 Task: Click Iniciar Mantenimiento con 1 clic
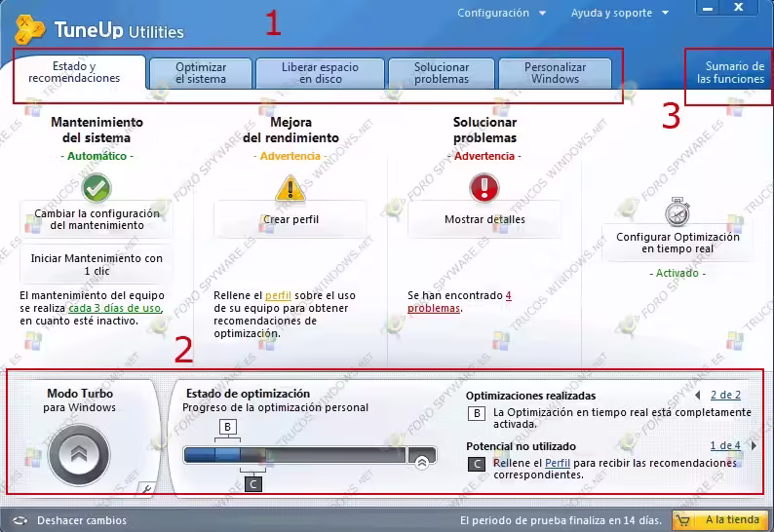pyautogui.click(x=97, y=264)
